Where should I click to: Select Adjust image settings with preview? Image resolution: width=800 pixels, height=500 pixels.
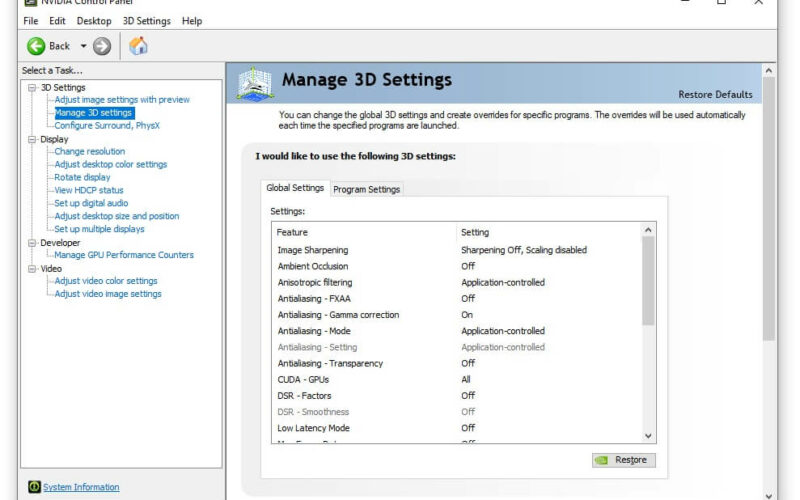click(x=122, y=99)
